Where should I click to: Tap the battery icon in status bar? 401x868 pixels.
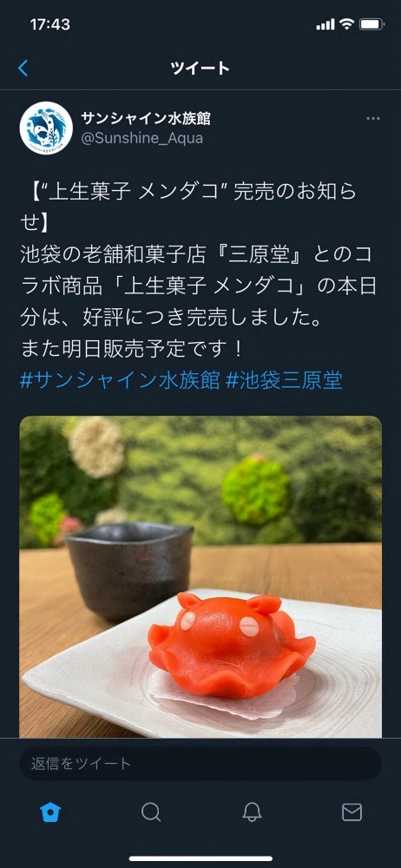click(371, 24)
